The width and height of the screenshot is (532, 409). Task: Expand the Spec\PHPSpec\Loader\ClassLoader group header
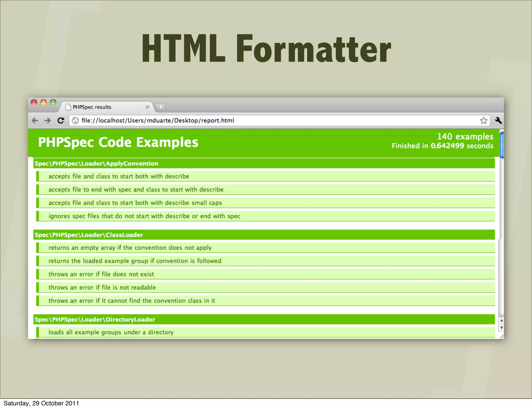(x=89, y=235)
